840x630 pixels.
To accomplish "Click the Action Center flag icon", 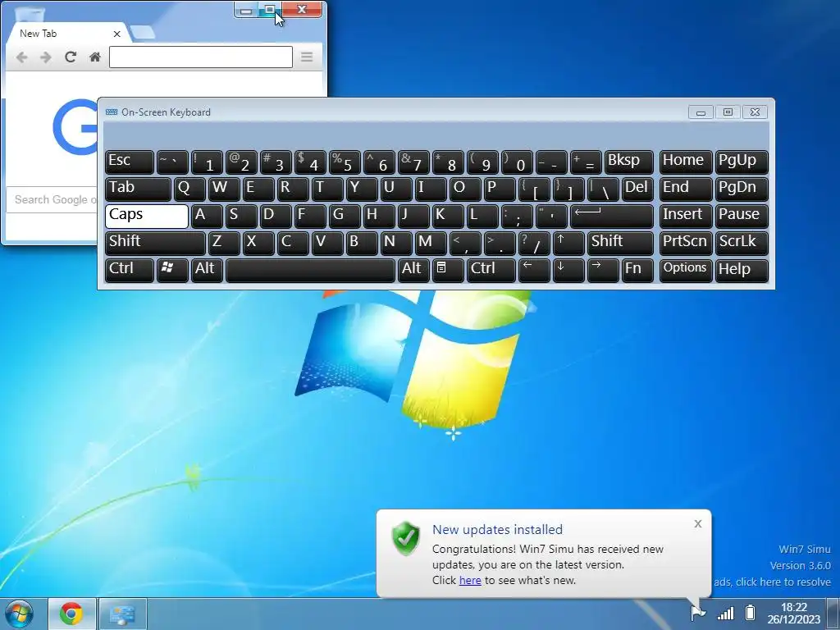I will [697, 612].
